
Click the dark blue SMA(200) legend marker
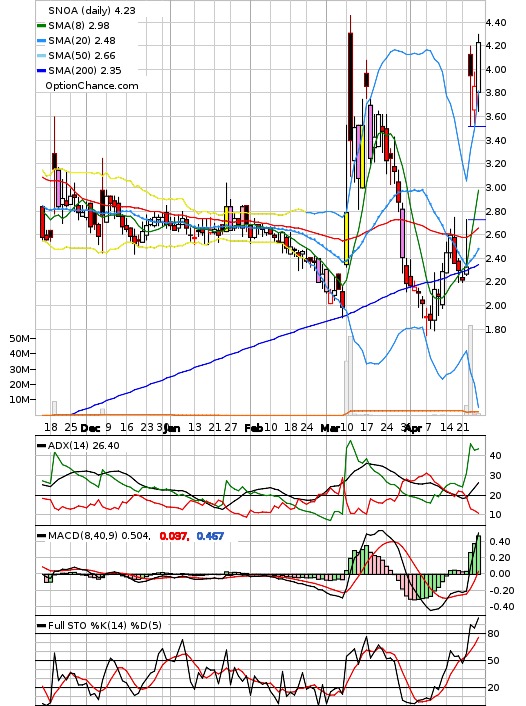click(x=41, y=70)
